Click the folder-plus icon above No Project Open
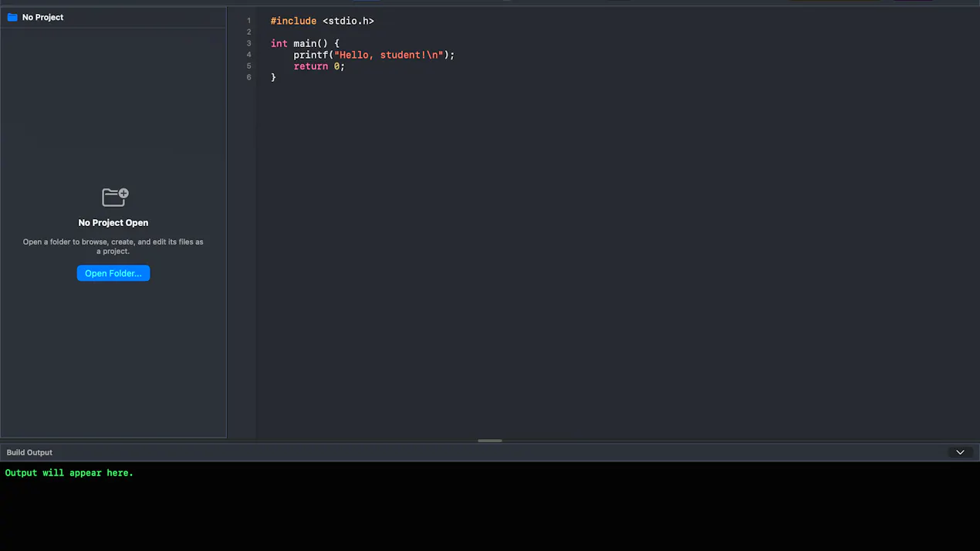Viewport: 980px width, 551px height. click(115, 198)
